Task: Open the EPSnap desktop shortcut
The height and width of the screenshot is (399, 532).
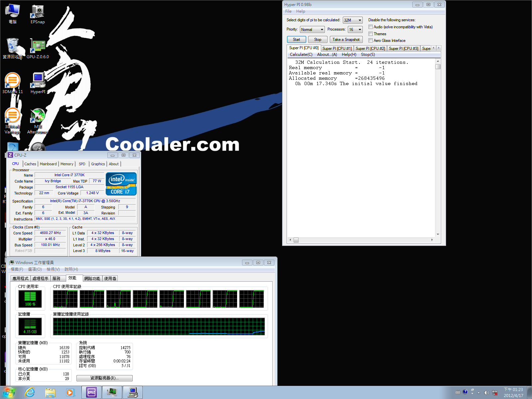Action: pos(38,14)
